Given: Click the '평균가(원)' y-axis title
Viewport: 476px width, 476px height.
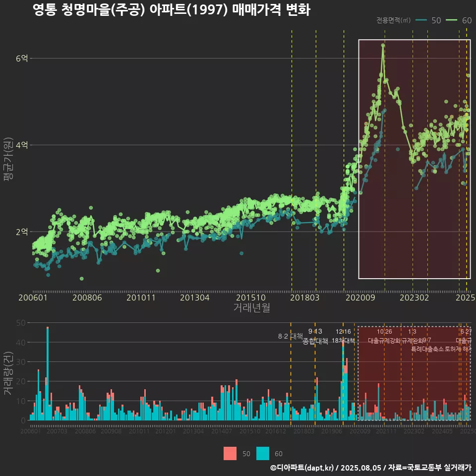Looking at the screenshot, I should tap(8, 159).
